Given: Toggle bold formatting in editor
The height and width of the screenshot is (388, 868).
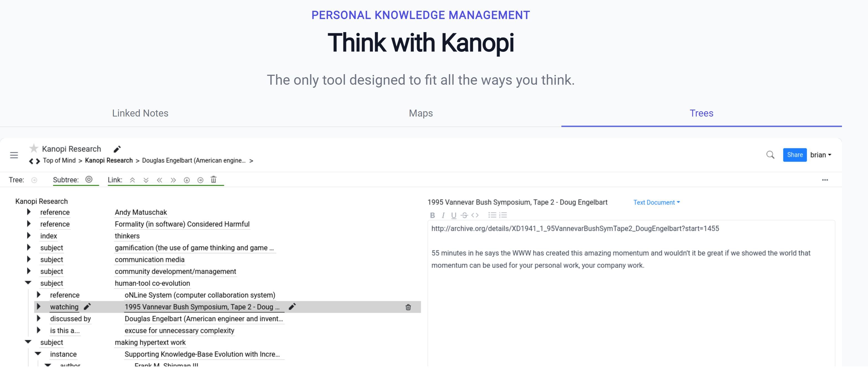Looking at the screenshot, I should [x=432, y=215].
